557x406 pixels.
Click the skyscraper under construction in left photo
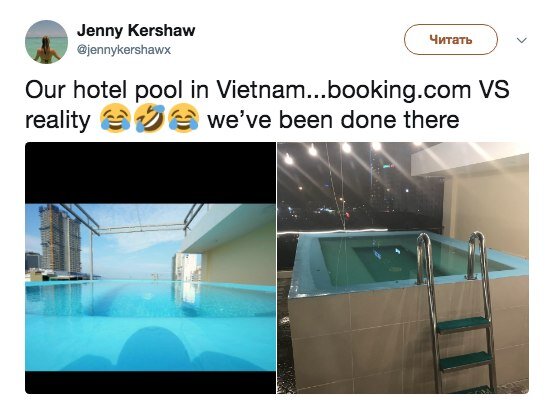pyautogui.click(x=60, y=239)
